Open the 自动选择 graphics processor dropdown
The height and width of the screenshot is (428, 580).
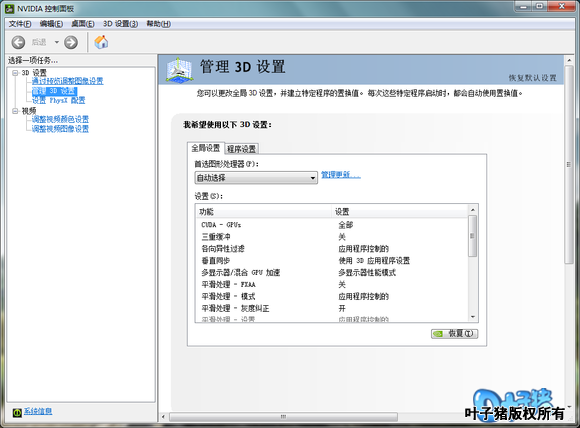[256, 178]
